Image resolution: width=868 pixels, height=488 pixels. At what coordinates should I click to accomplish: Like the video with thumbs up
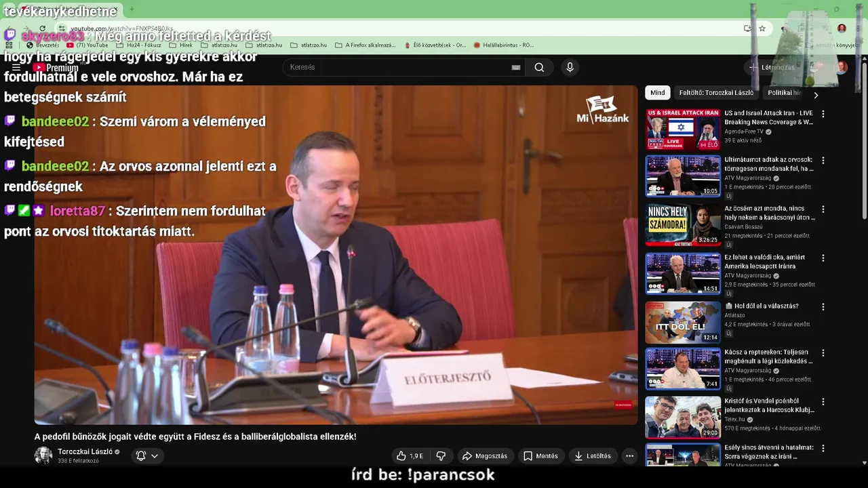[x=410, y=456]
